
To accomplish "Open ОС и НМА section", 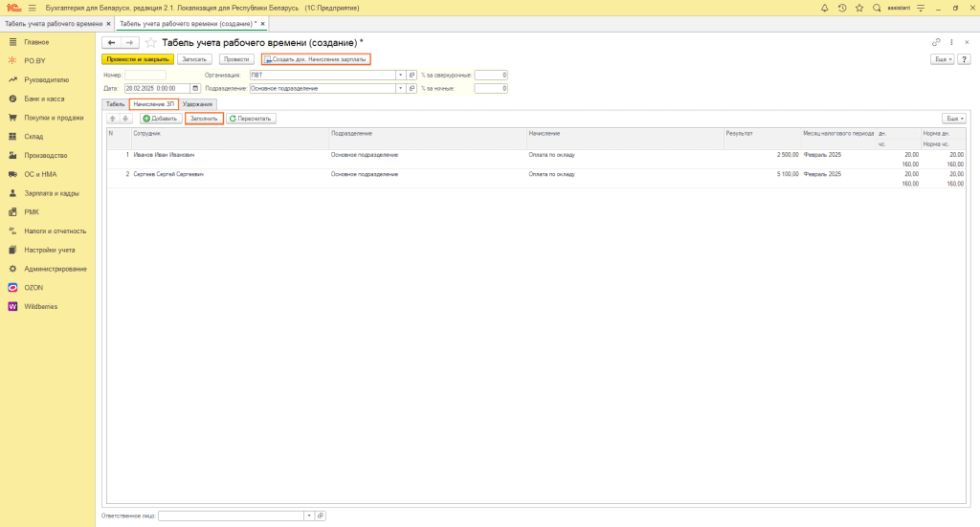I will pyautogui.click(x=40, y=174).
